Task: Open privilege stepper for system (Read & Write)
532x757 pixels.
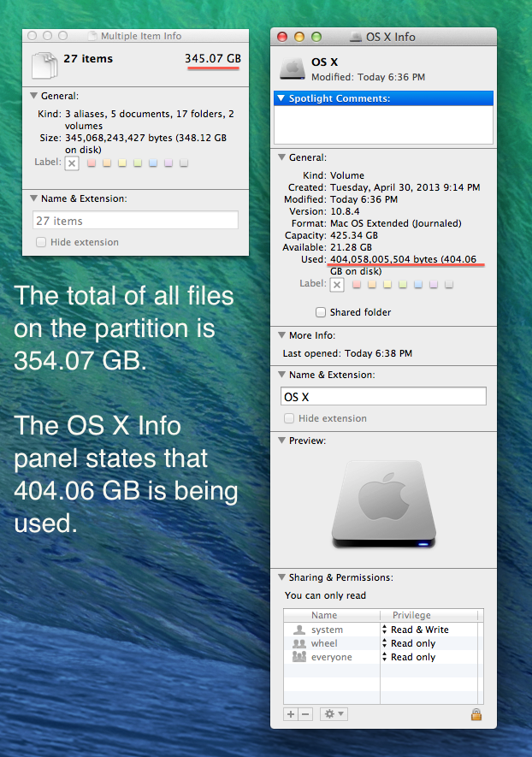Action: 385,630
